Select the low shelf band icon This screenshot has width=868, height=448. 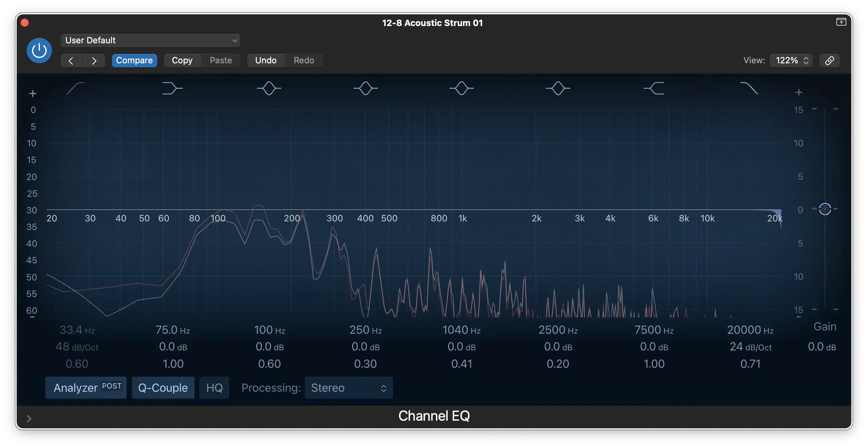(172, 88)
